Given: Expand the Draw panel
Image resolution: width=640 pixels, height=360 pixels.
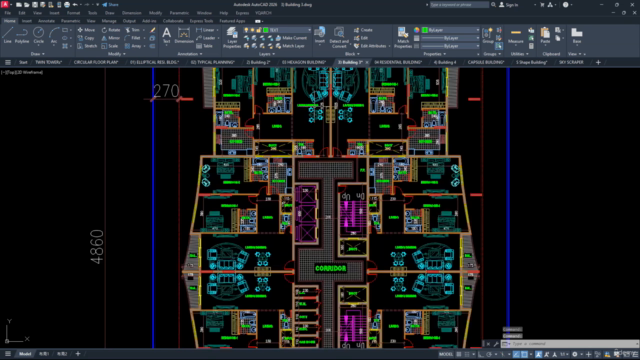Looking at the screenshot, I should (38, 54).
